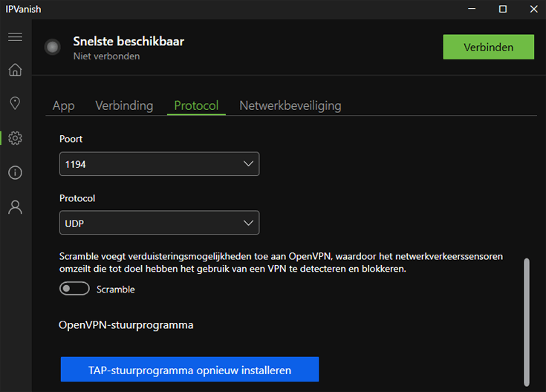Go to the Home icon in sidebar
This screenshot has width=546, height=392.
click(x=16, y=70)
